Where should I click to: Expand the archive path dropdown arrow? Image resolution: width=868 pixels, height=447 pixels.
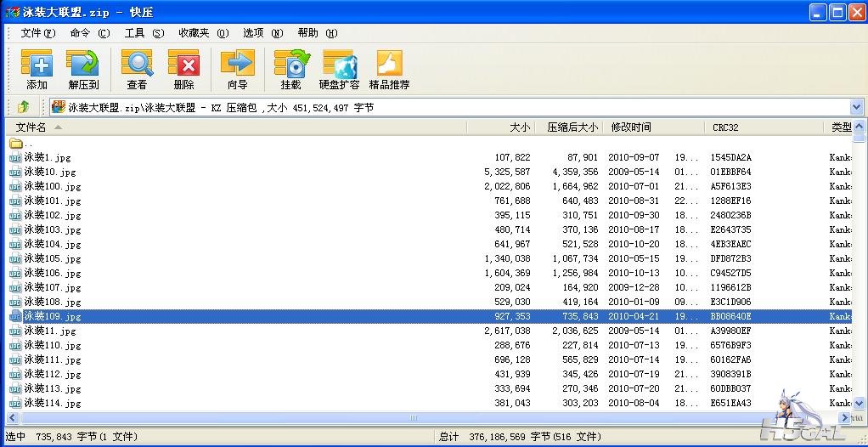click(856, 107)
